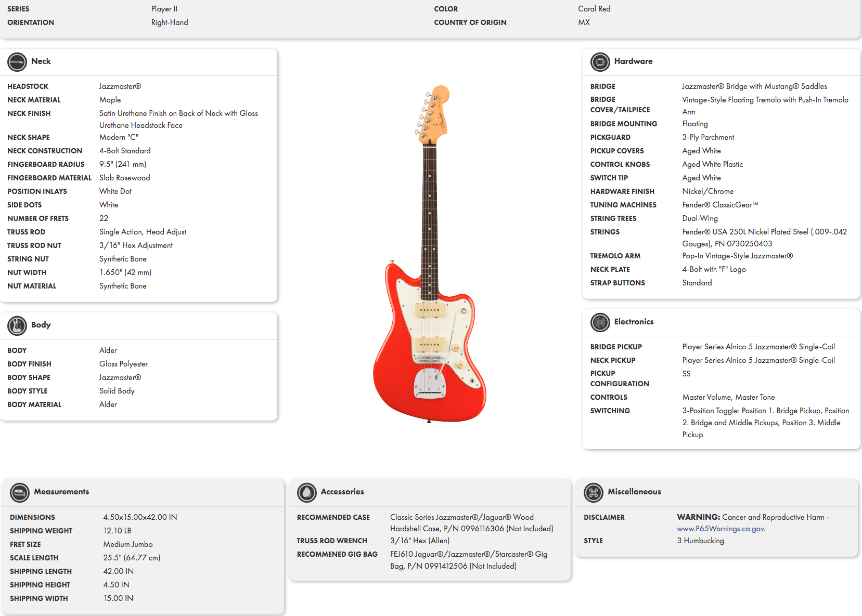This screenshot has width=862, height=616.
Task: Click the Neck section heading
Action: [x=41, y=61]
